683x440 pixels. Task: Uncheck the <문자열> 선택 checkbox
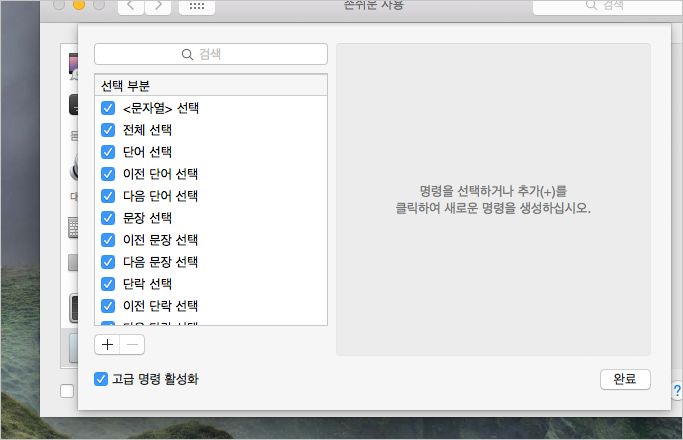coord(108,108)
